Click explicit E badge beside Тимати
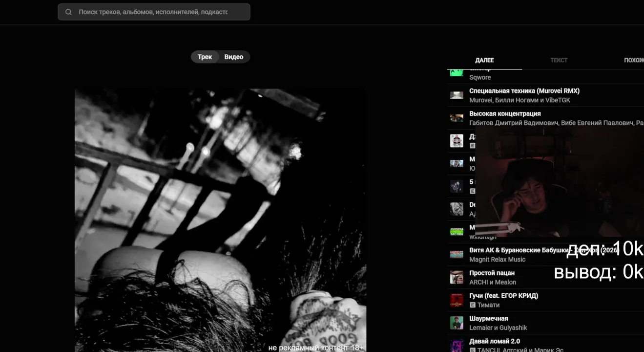Viewport: 644px width, 352px height. 472,305
